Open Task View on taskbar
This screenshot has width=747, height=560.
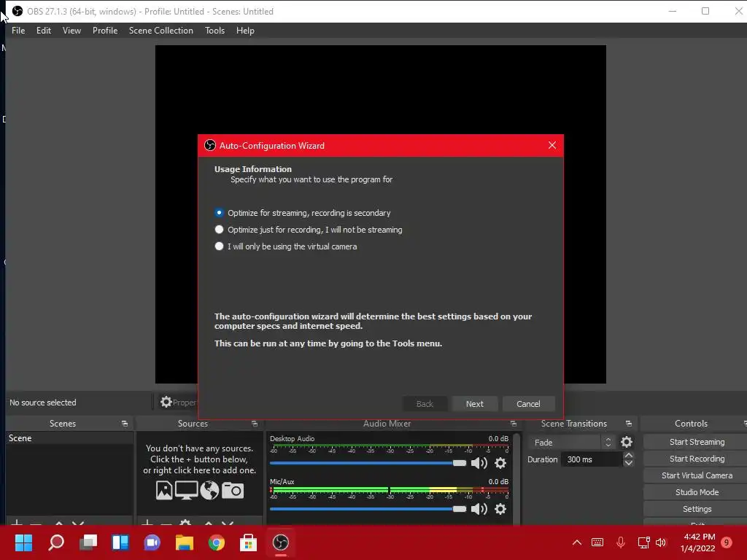pyautogui.click(x=88, y=542)
